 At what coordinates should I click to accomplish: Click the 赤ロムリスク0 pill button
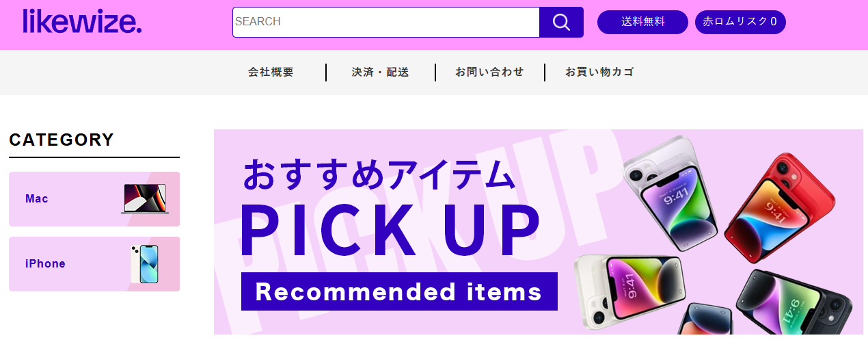[740, 22]
